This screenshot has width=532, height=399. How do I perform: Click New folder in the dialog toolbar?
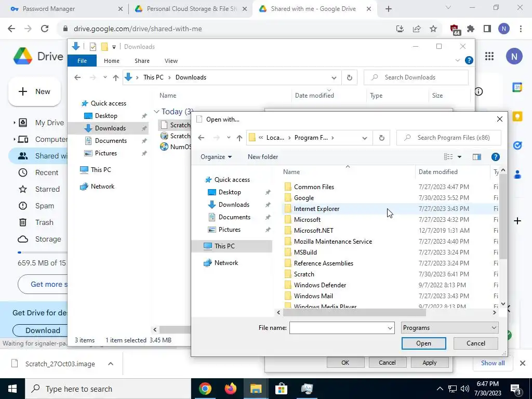263,157
